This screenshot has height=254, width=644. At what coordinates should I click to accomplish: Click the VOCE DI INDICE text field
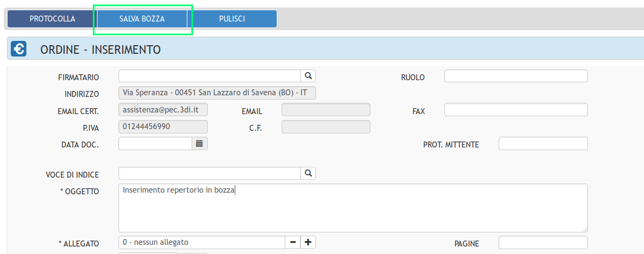pyautogui.click(x=209, y=173)
